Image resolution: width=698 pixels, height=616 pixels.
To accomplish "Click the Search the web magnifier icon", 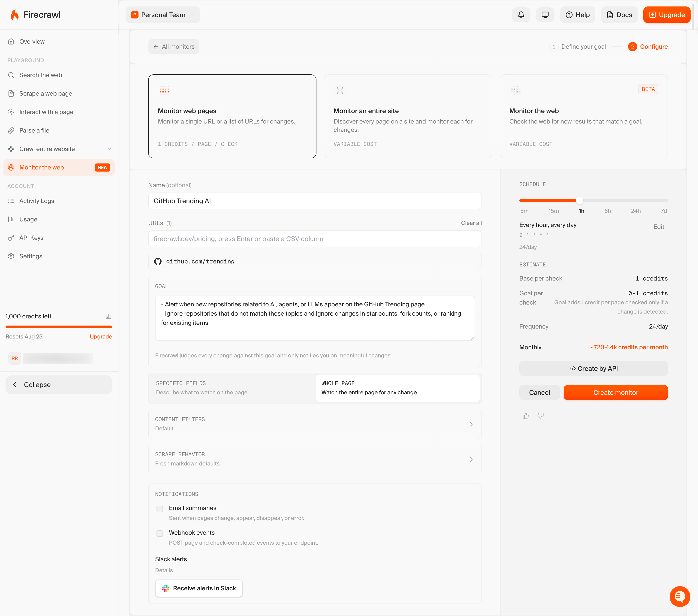I will (x=11, y=75).
